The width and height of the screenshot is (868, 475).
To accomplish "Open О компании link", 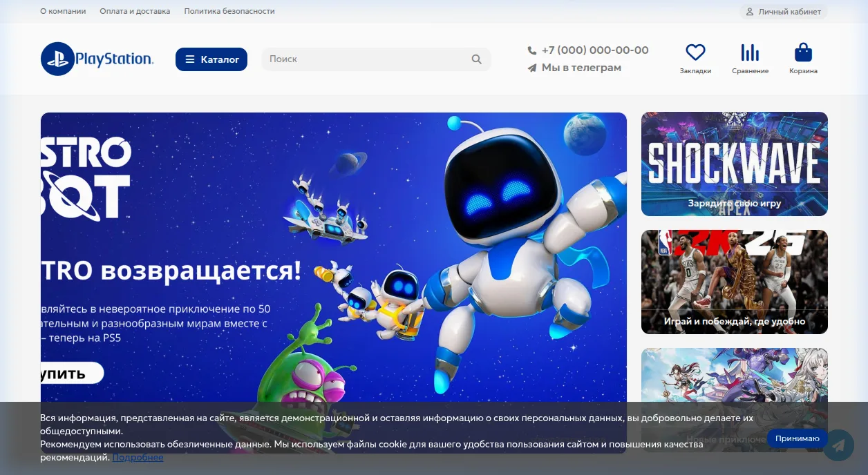I will (x=63, y=11).
